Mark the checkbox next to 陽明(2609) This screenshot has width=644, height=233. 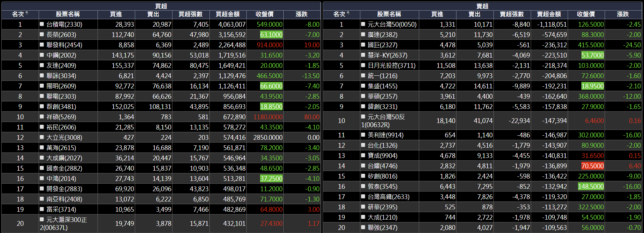(42, 86)
